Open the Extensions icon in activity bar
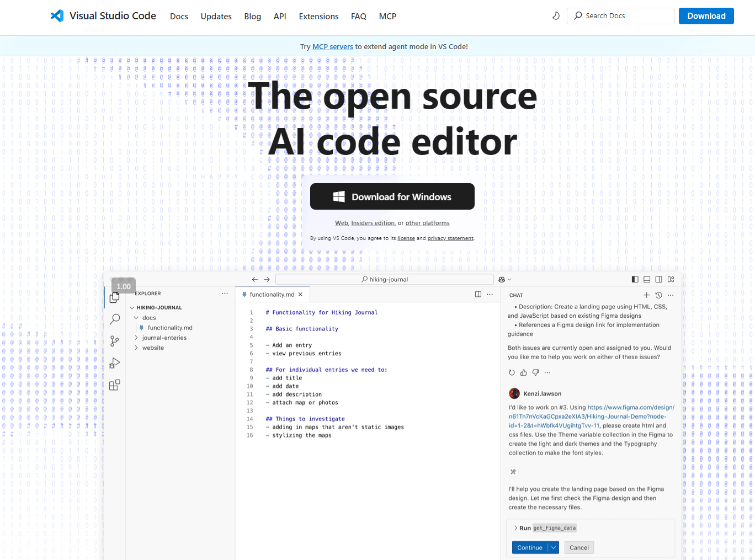This screenshot has height=560, width=755. (x=115, y=385)
